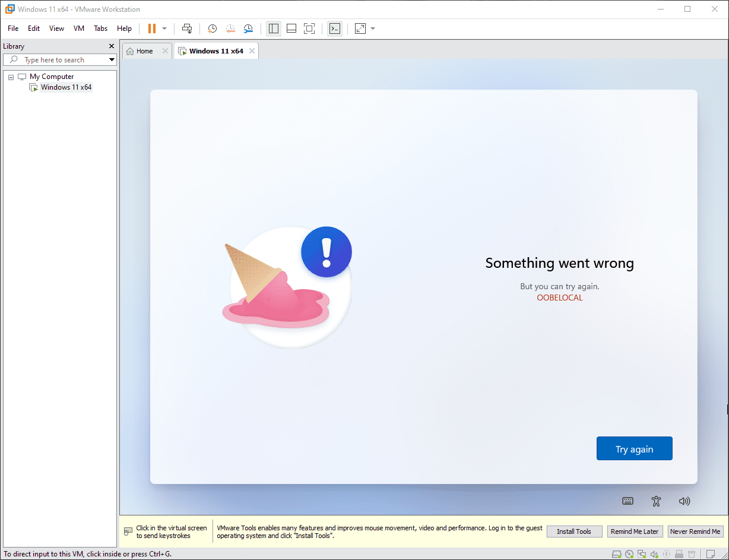Click the VMware Workstation title bar logo
The height and width of the screenshot is (560, 729).
coord(9,9)
